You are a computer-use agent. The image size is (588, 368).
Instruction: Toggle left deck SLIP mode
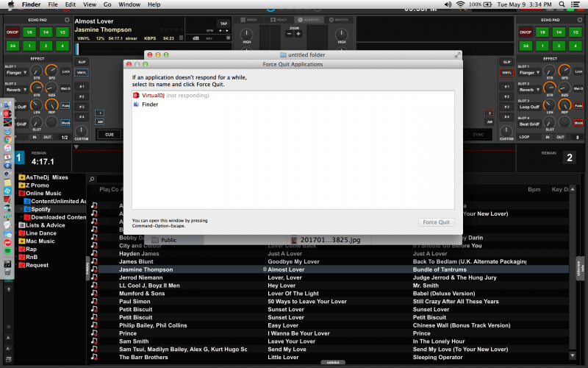82,62
